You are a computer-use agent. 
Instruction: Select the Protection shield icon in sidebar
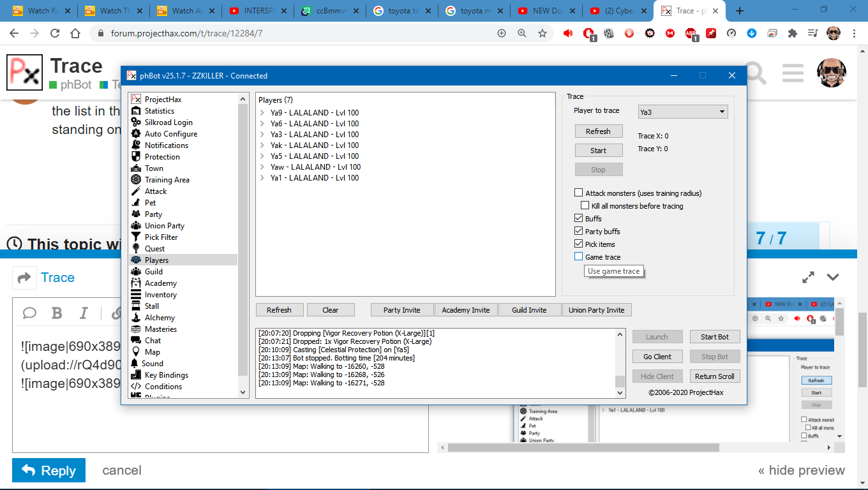click(x=135, y=157)
